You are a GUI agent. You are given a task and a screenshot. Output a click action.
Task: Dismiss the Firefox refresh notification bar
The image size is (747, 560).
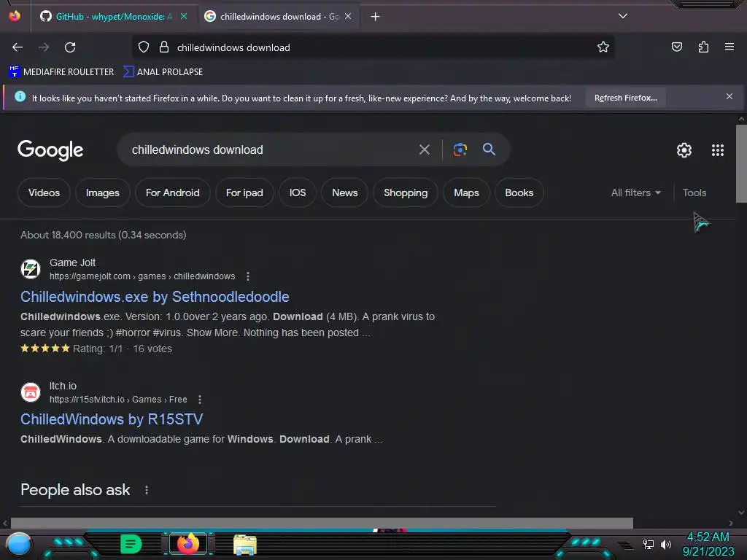point(729,97)
